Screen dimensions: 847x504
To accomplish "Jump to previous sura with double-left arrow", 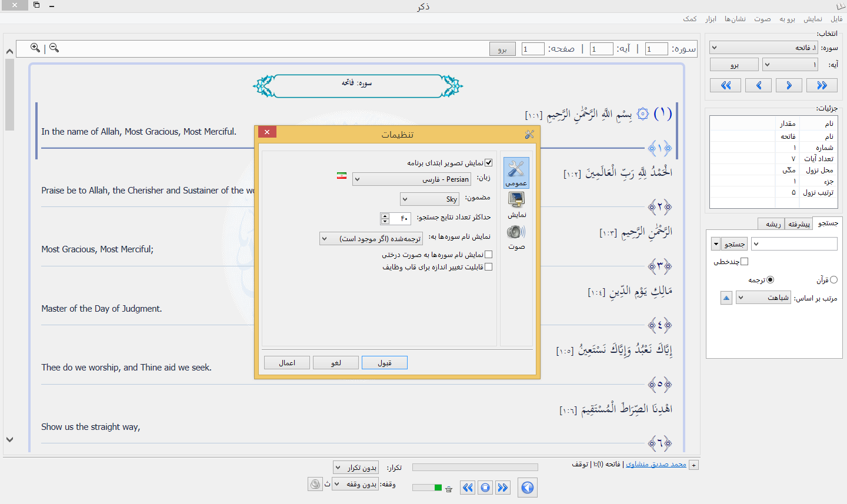I will pyautogui.click(x=726, y=85).
